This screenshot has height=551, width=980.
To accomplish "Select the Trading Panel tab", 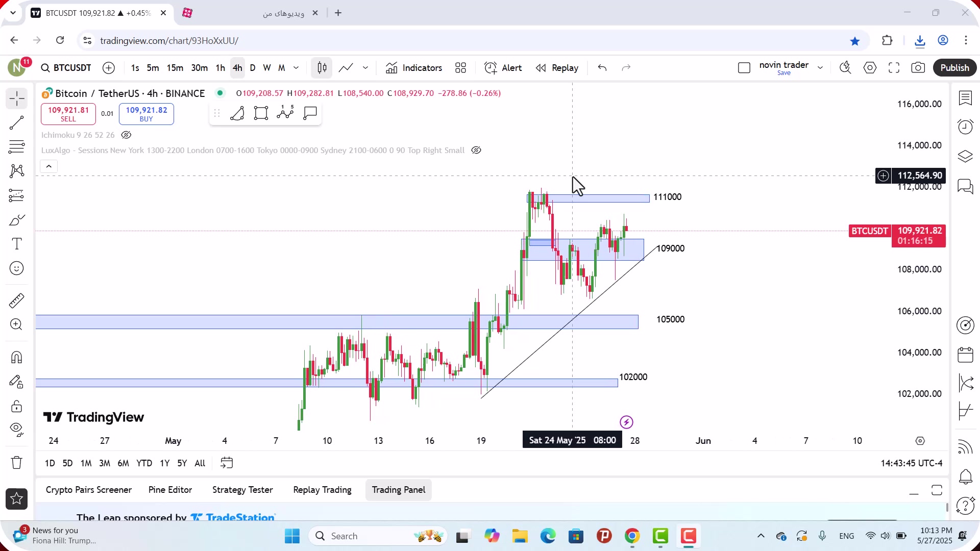I will (x=399, y=490).
